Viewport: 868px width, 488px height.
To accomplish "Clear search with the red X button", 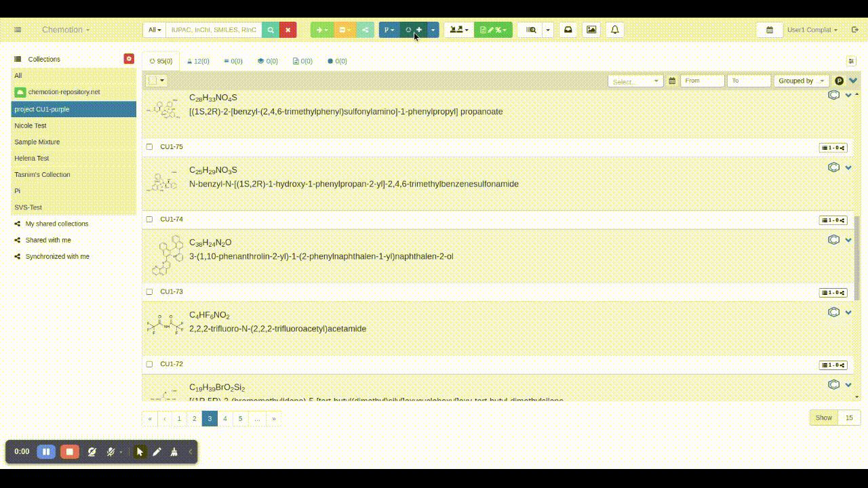I will (288, 30).
